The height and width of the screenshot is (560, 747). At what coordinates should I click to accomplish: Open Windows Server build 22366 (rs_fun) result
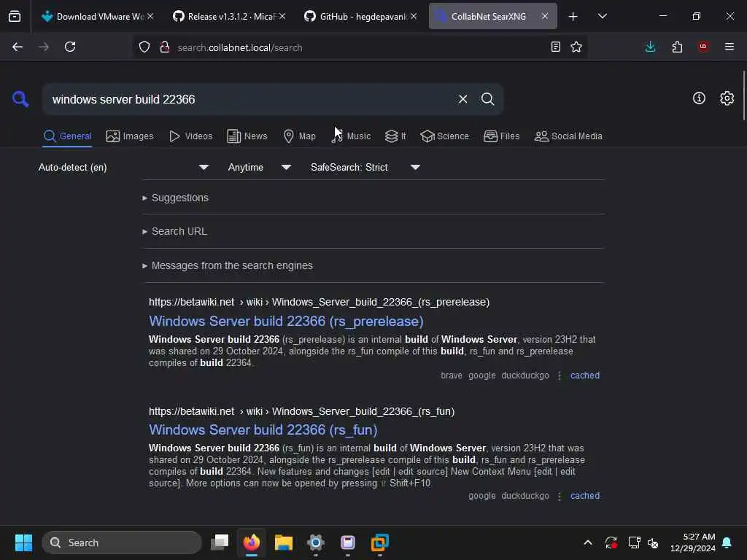[x=263, y=430]
